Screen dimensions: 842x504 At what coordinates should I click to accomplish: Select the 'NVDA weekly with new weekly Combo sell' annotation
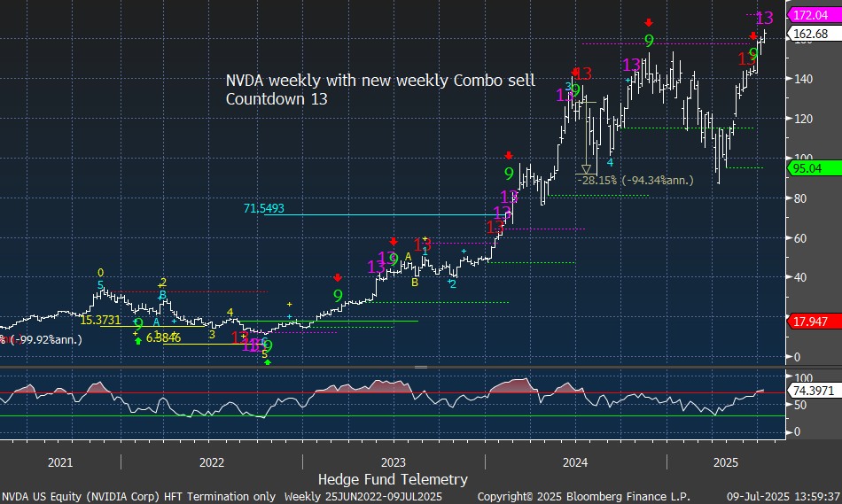380,81
